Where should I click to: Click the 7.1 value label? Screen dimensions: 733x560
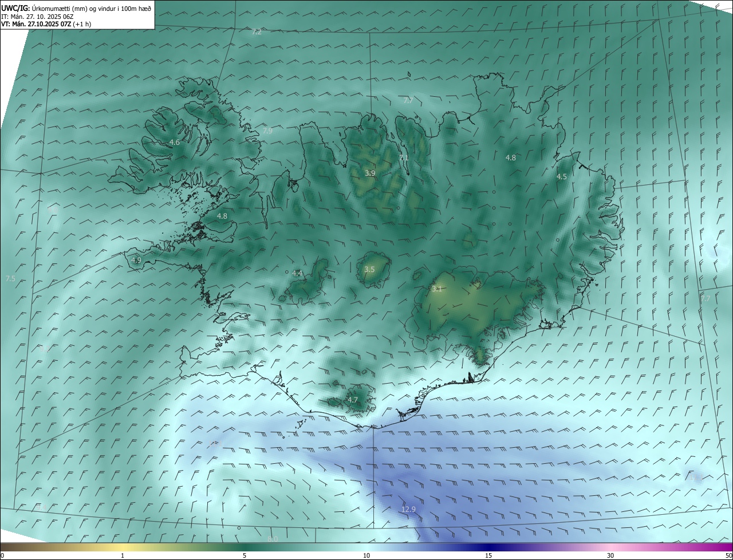point(404,158)
